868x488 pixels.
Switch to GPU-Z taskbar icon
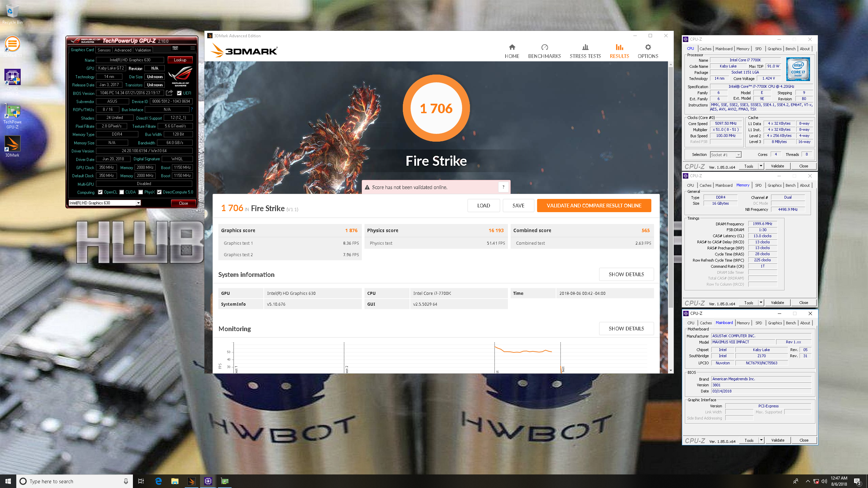[224, 481]
